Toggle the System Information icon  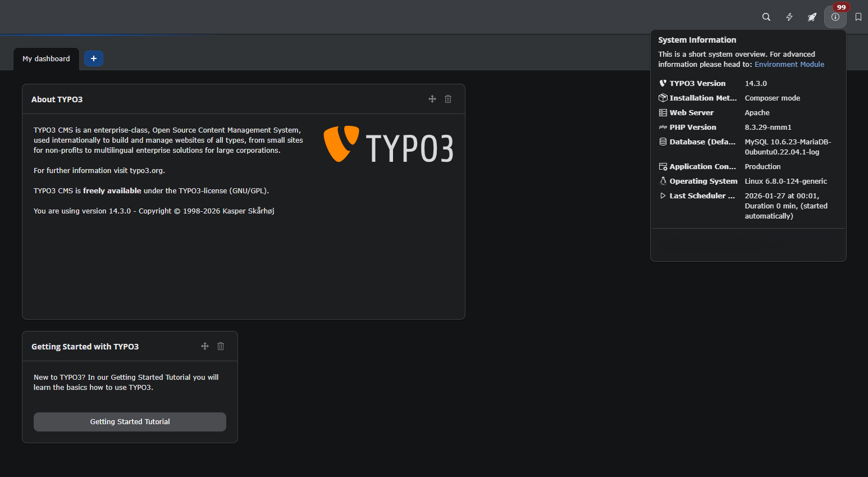(835, 17)
